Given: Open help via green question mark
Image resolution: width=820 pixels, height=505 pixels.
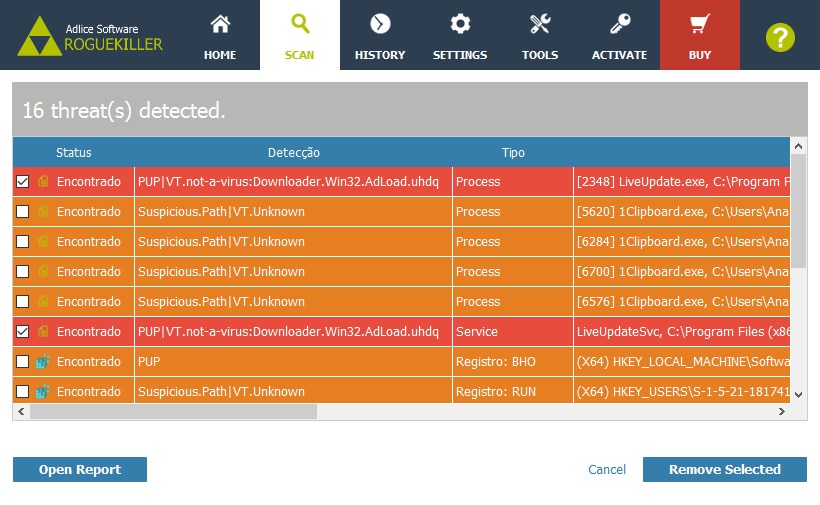Looking at the screenshot, I should pos(780,38).
